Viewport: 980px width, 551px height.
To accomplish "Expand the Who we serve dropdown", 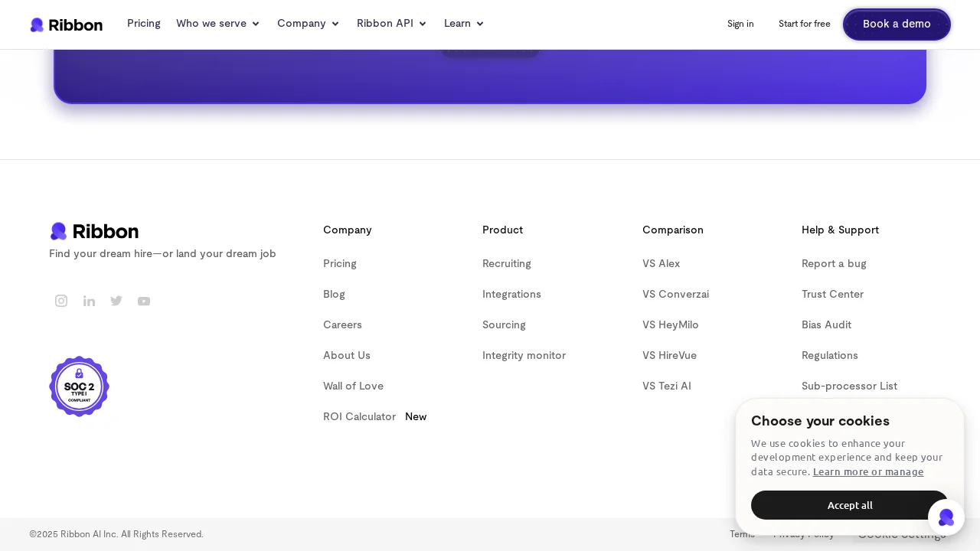I will point(217,24).
